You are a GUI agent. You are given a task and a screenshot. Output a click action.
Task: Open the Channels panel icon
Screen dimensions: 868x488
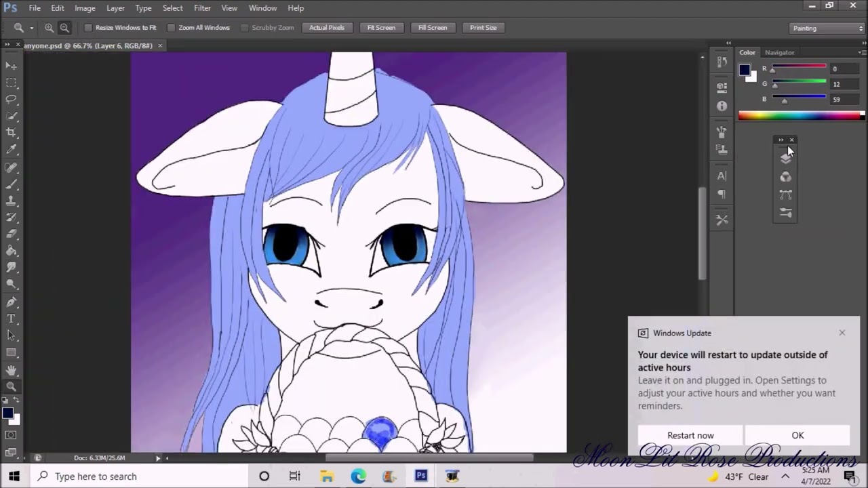785,177
